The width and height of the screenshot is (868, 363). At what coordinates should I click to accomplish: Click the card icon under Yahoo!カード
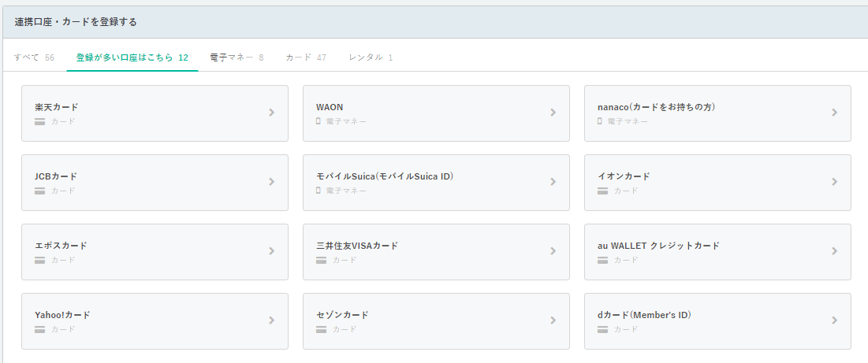(40, 330)
